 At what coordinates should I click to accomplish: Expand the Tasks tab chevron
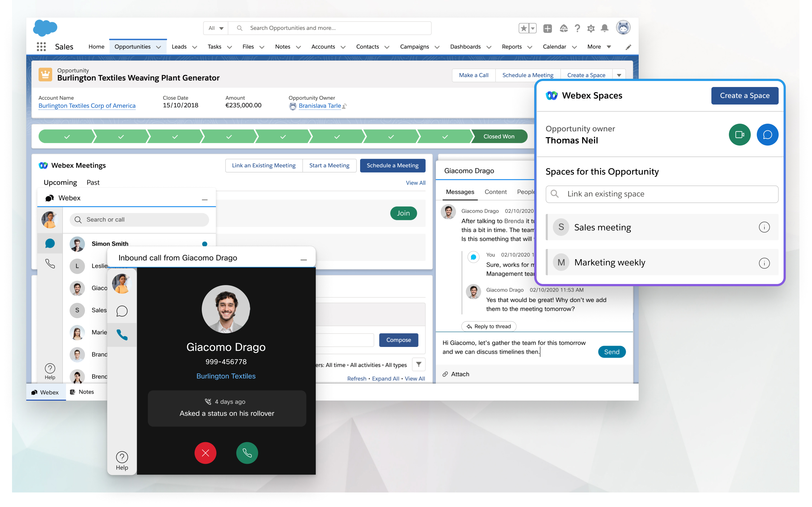click(229, 47)
